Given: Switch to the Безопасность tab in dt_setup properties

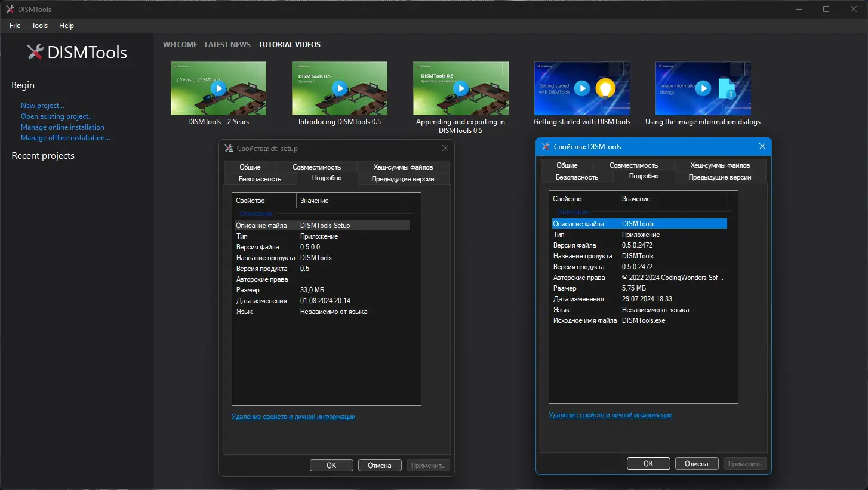Looking at the screenshot, I should click(261, 178).
